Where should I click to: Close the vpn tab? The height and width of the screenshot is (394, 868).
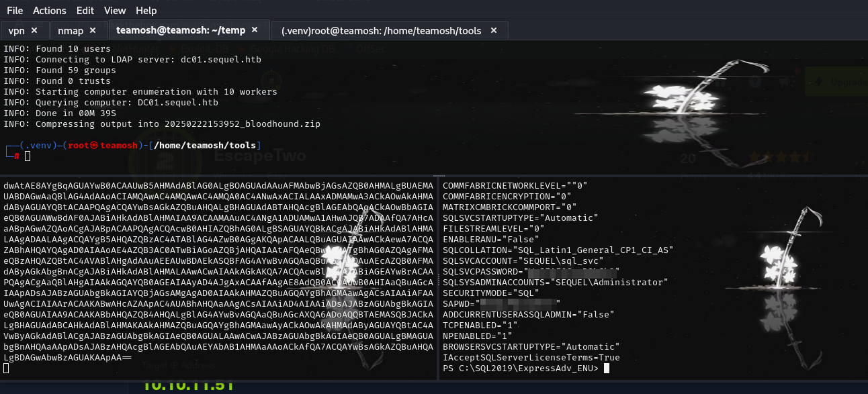[36, 31]
